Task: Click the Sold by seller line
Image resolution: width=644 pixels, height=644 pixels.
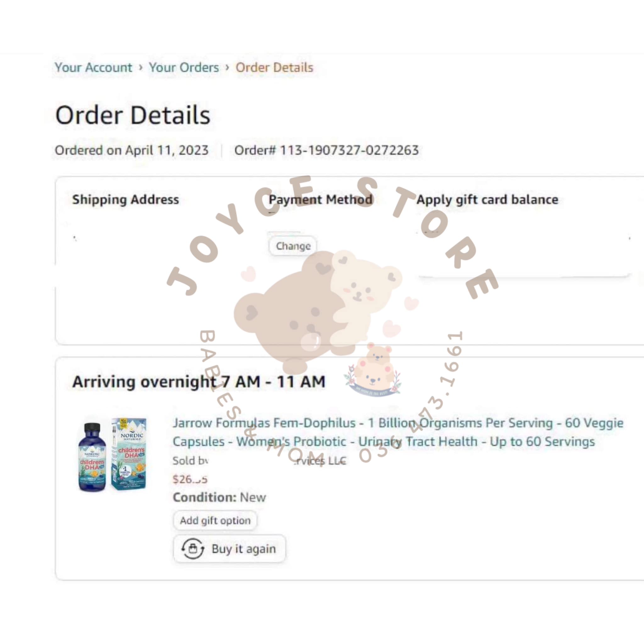Action: 259,461
